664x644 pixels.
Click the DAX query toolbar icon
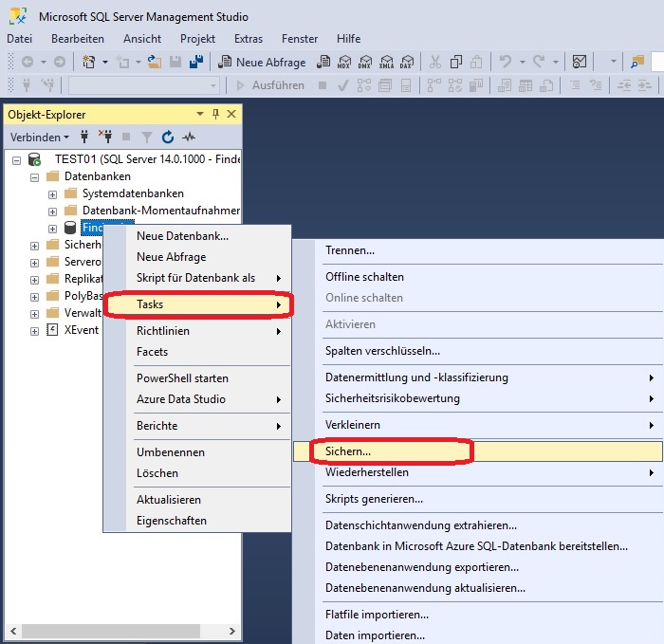(407, 63)
